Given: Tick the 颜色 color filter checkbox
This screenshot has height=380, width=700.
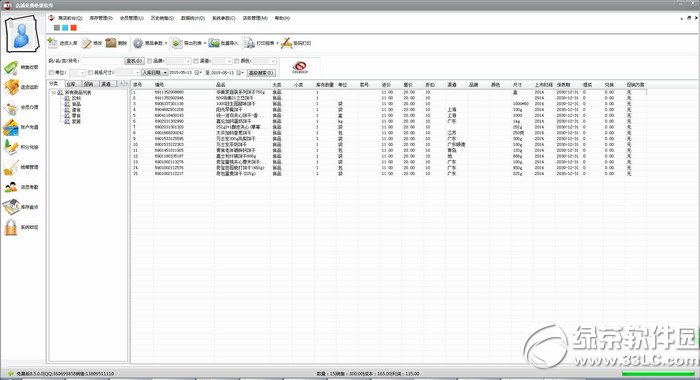Looking at the screenshot, I should (237, 61).
